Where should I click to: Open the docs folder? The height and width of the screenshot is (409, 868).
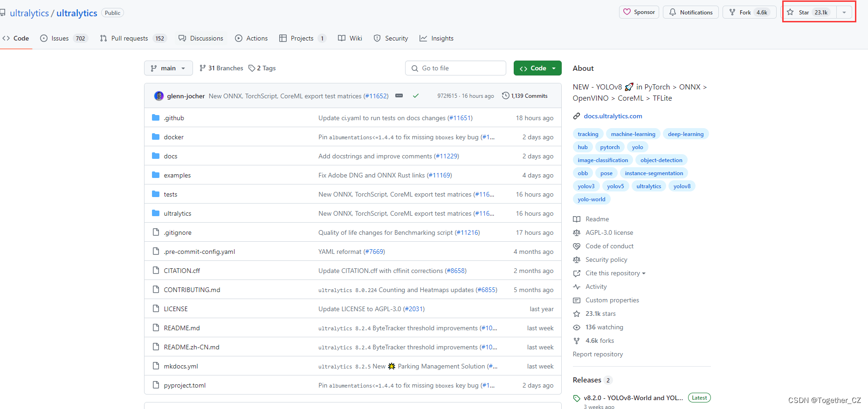tap(171, 156)
